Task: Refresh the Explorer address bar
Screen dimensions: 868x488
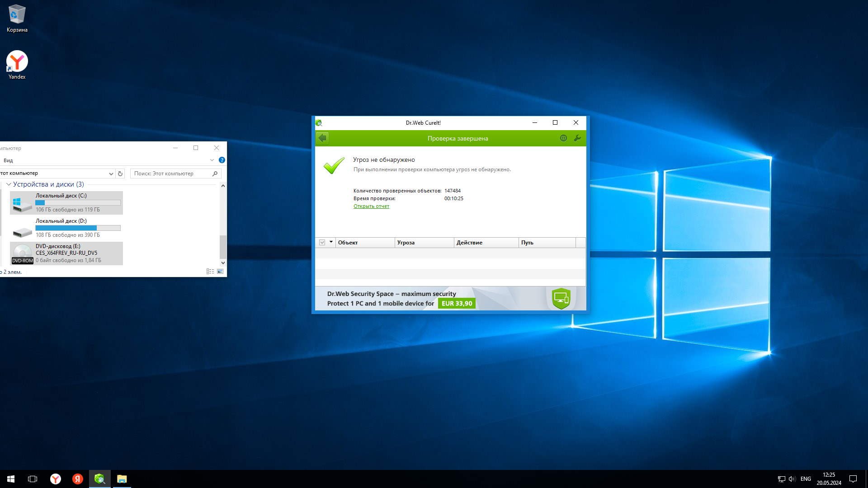Action: pos(120,174)
